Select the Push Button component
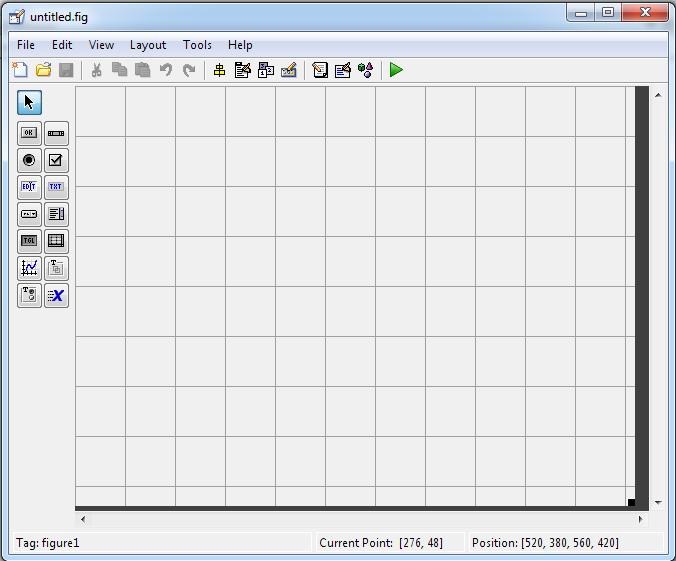Viewport: 676px width, 561px height. pyautogui.click(x=29, y=133)
